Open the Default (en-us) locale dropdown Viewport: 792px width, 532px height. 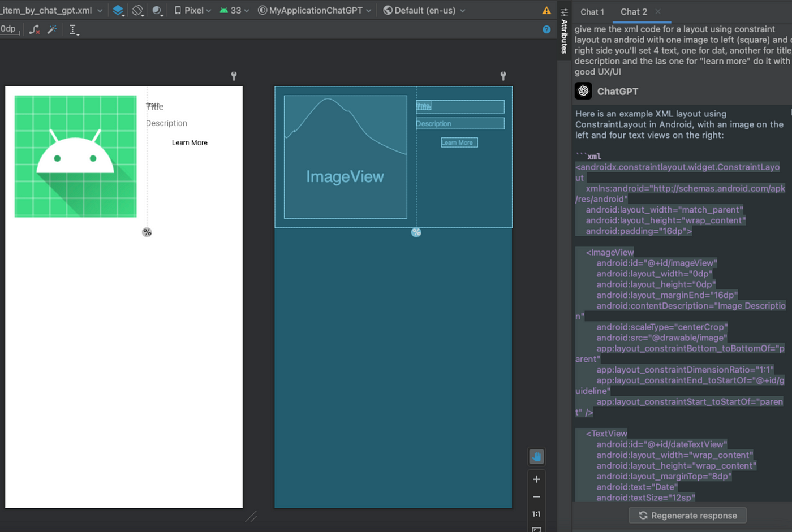[424, 10]
